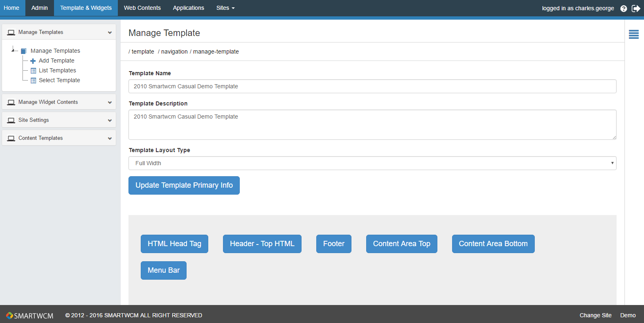Open the Applications menu item

(x=189, y=8)
